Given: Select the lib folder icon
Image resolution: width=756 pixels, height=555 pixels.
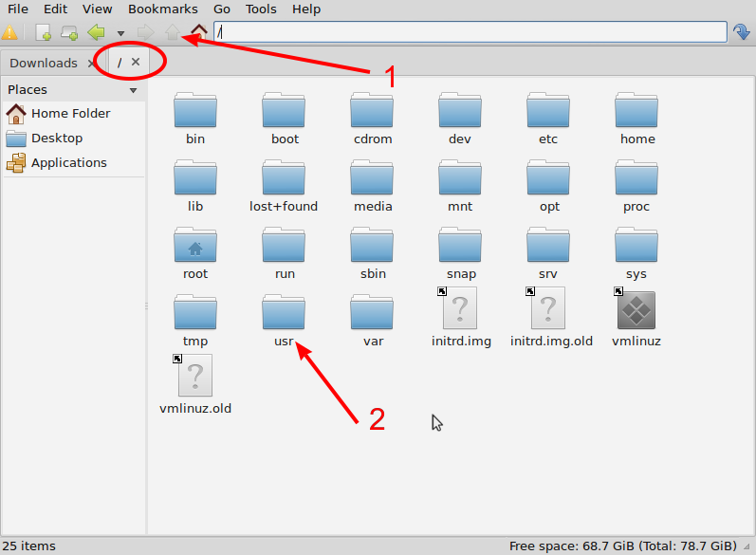Looking at the screenshot, I should (x=195, y=178).
